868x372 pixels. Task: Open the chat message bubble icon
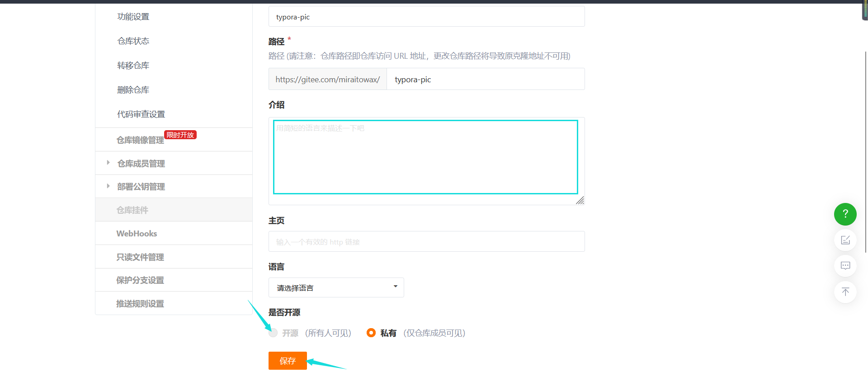point(845,266)
